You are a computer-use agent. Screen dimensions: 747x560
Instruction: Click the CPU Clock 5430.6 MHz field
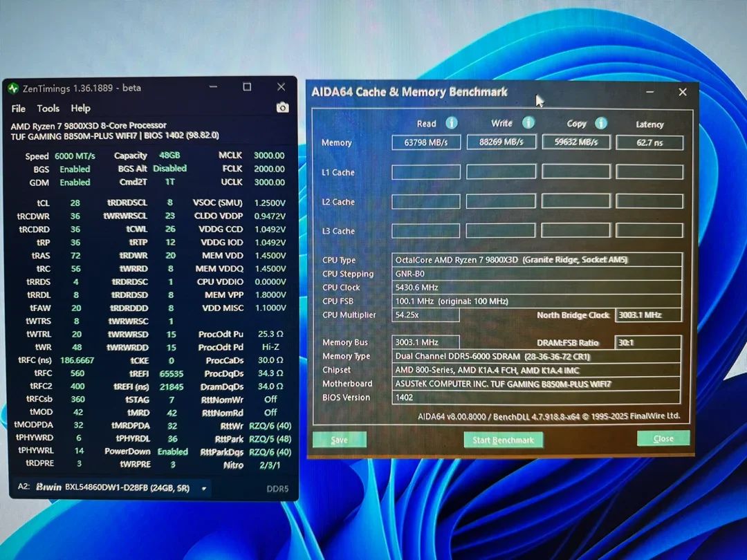click(x=537, y=288)
